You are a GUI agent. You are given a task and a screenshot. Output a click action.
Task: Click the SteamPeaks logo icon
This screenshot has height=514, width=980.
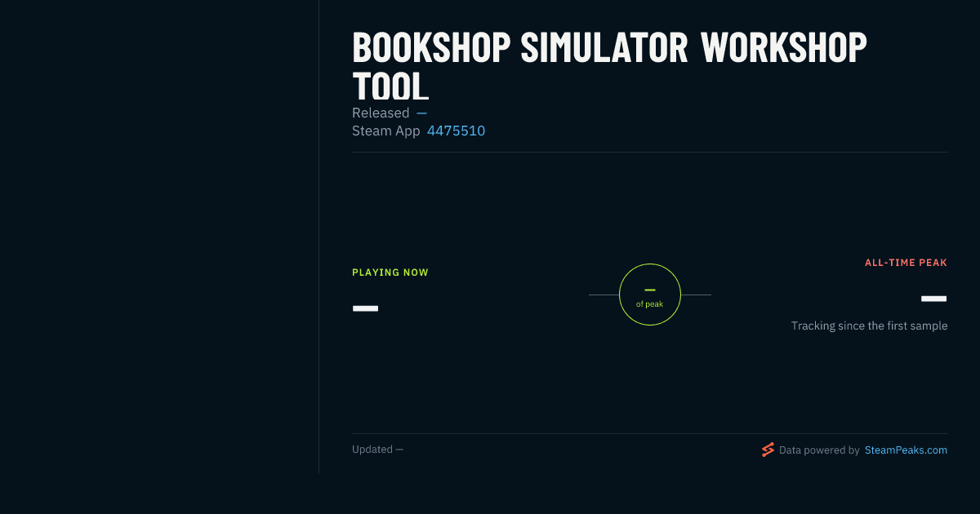click(768, 450)
